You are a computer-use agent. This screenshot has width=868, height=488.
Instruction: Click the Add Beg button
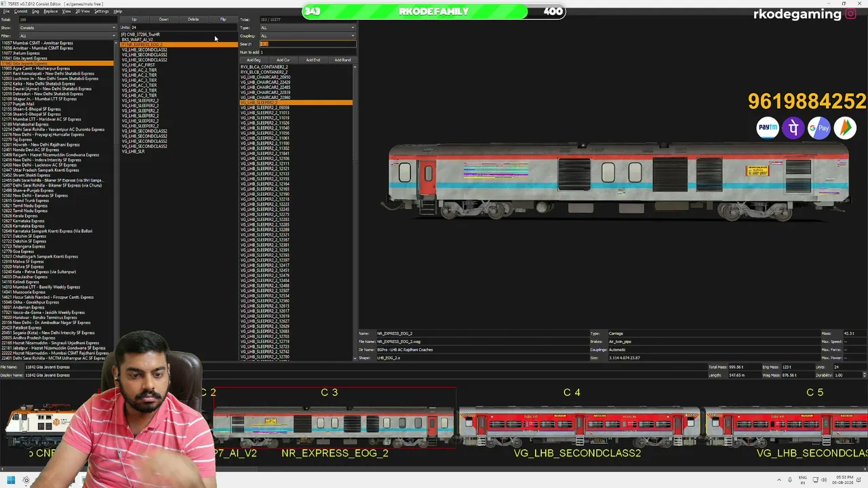tap(253, 60)
